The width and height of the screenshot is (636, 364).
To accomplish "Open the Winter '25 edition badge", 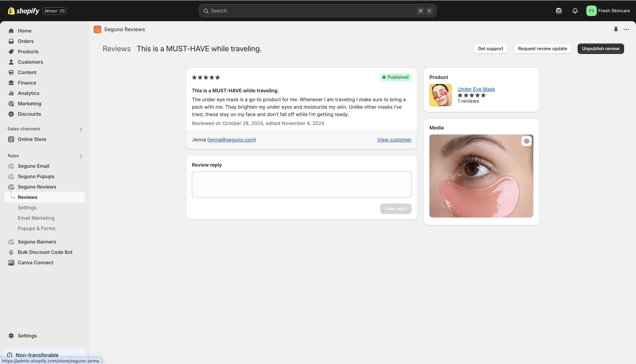I will 54,11.
